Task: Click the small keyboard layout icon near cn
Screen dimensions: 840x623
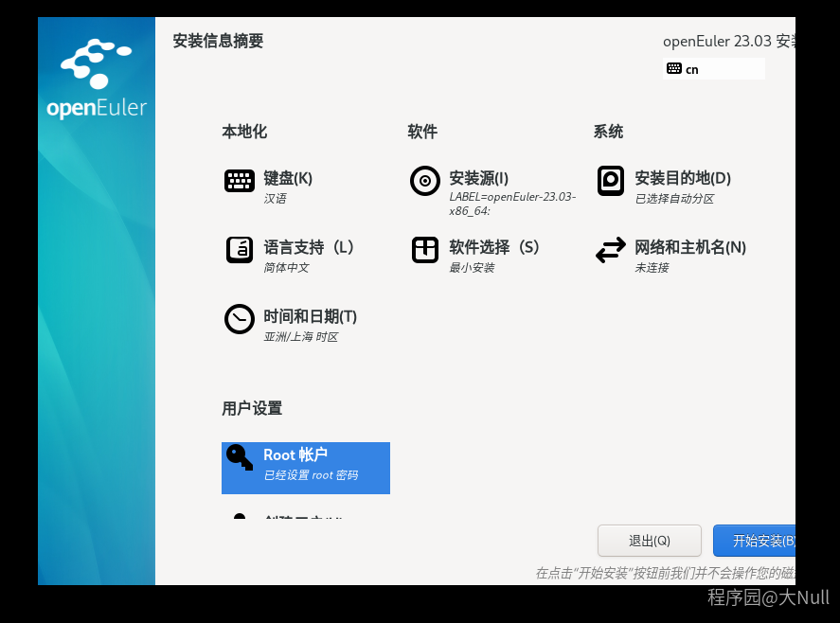Action: coord(673,68)
